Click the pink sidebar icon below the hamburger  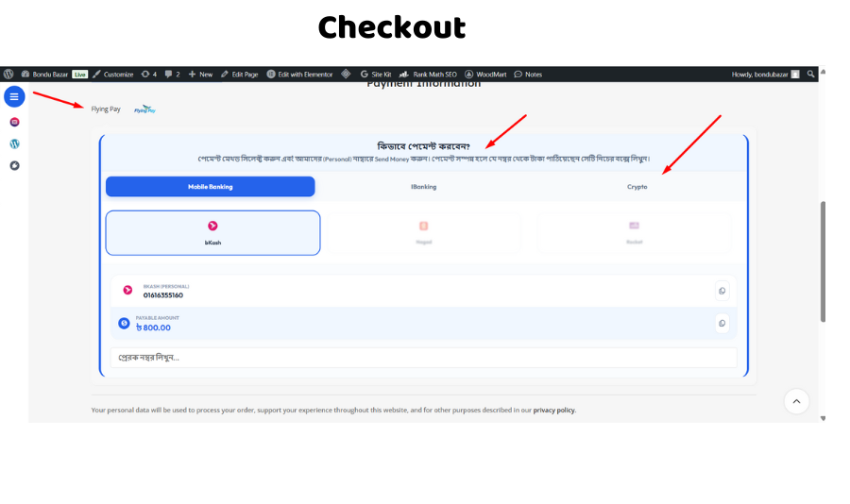coord(14,122)
